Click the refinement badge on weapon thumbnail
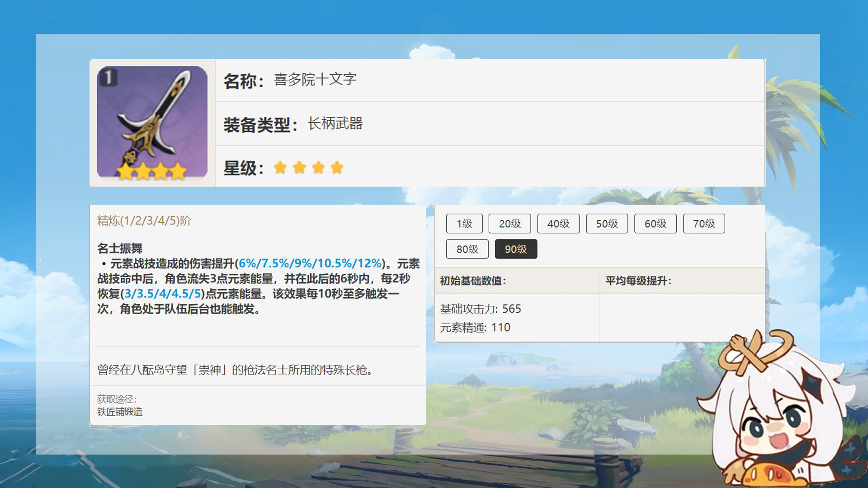 108,77
